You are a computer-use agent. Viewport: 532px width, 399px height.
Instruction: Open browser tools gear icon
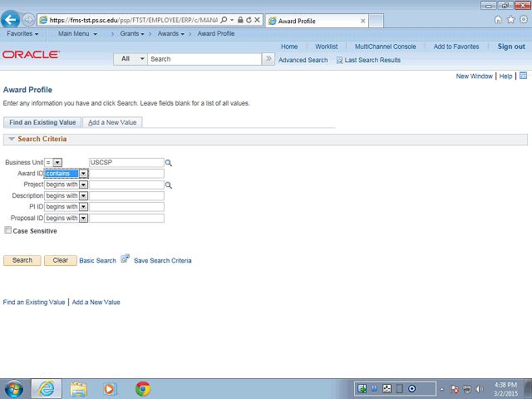pyautogui.click(x=524, y=19)
